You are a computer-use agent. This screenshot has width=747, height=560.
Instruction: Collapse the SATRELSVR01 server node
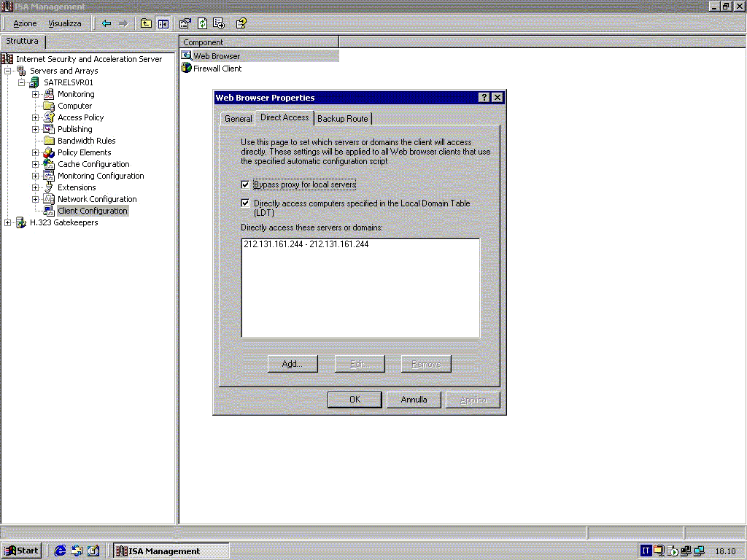22,82
